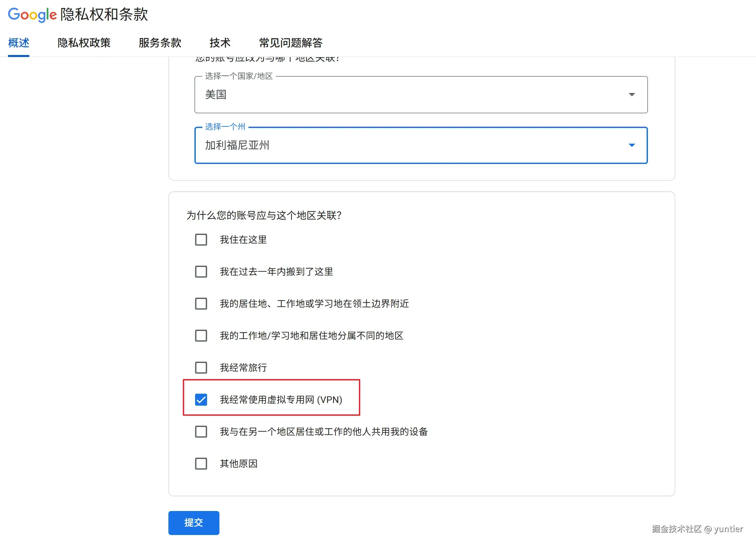Switch to the 服务条款 tab
Screen dimensions: 756x547
click(159, 43)
